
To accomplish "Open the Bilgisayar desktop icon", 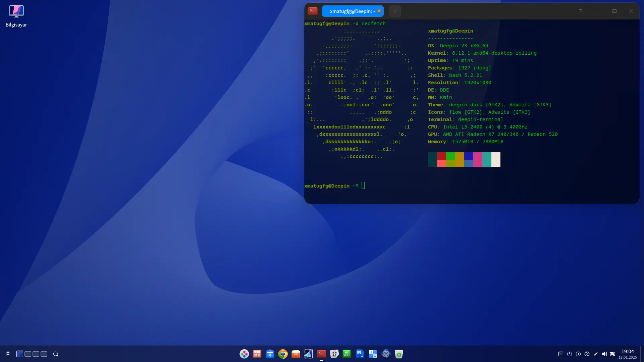I will tap(16, 16).
